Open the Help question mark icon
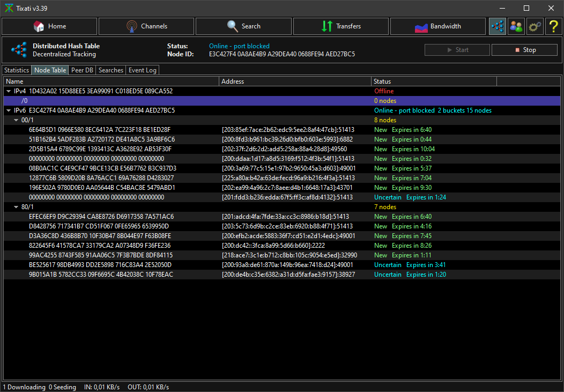This screenshot has height=392, width=564. click(x=553, y=26)
